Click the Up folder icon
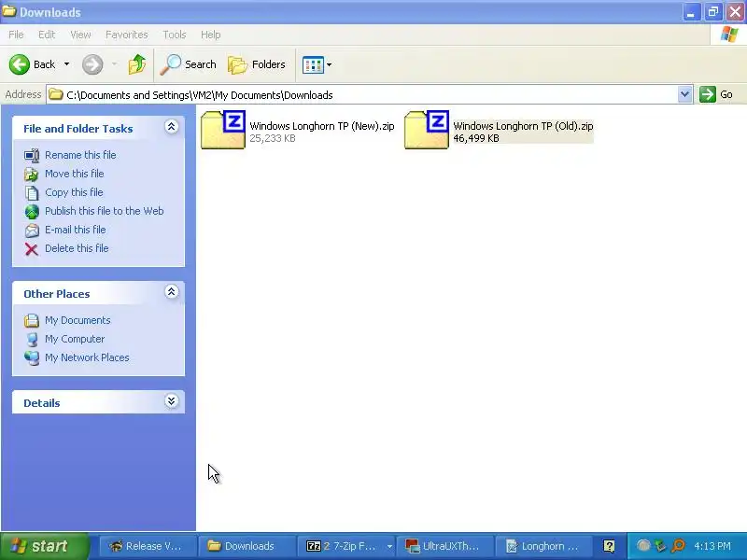 coord(137,64)
